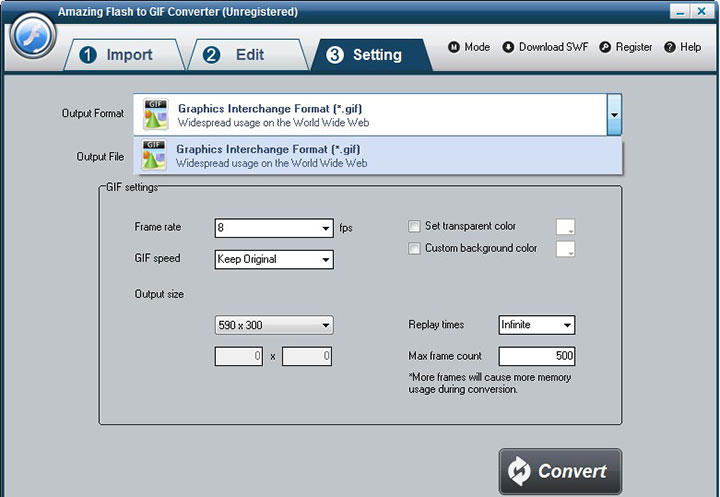Screen dimensions: 720x497
Task: Click the Output File label
Action: (100, 157)
